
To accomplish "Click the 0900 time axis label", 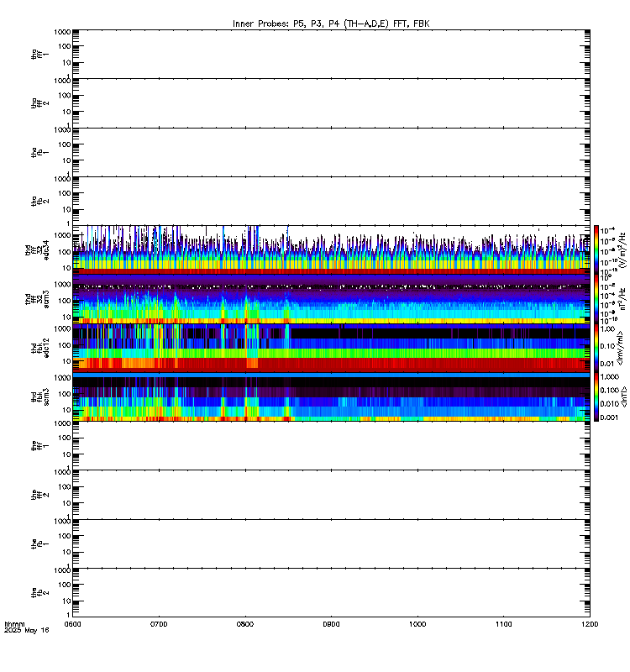I will point(331,624).
